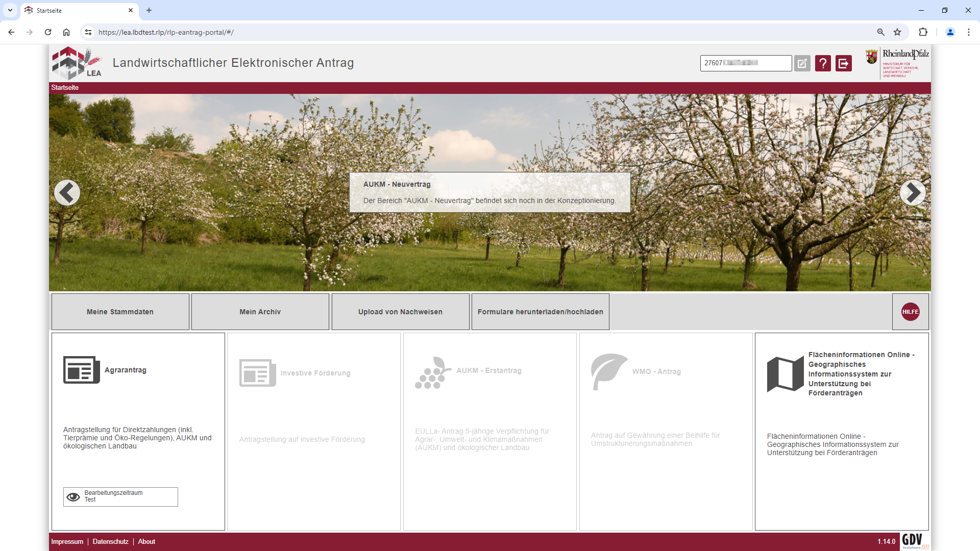Open Meine Stammdaten section
Screen dimensions: 980x551
pyautogui.click(x=120, y=312)
